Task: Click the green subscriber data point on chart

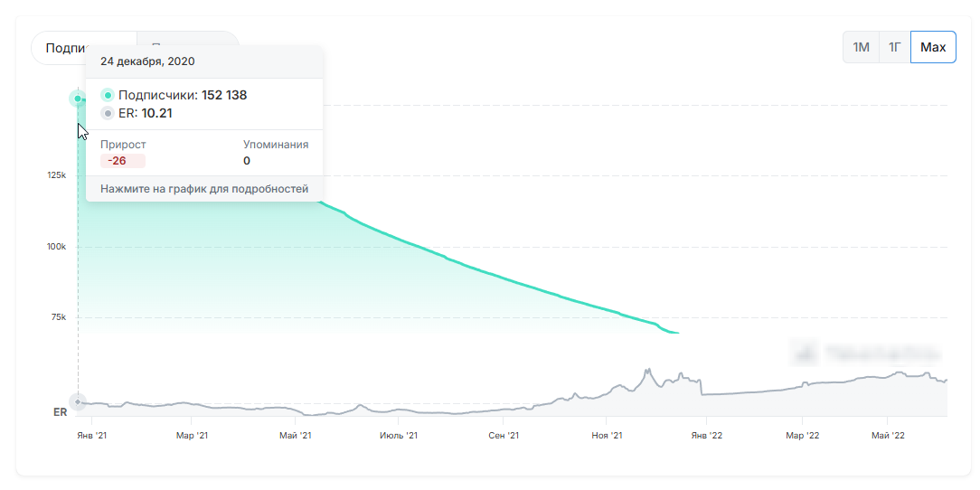Action: (79, 99)
